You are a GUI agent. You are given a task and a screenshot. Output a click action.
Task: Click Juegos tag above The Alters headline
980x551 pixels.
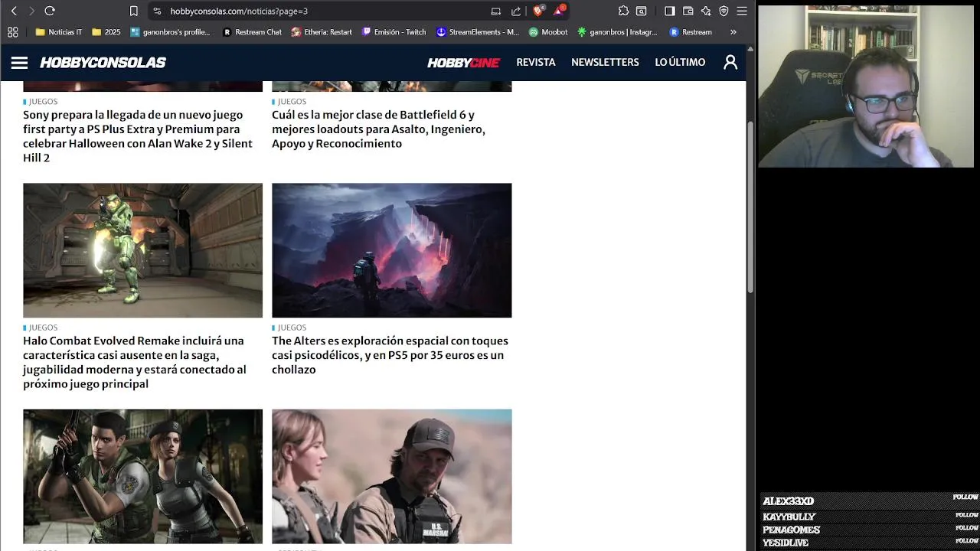[x=292, y=328]
